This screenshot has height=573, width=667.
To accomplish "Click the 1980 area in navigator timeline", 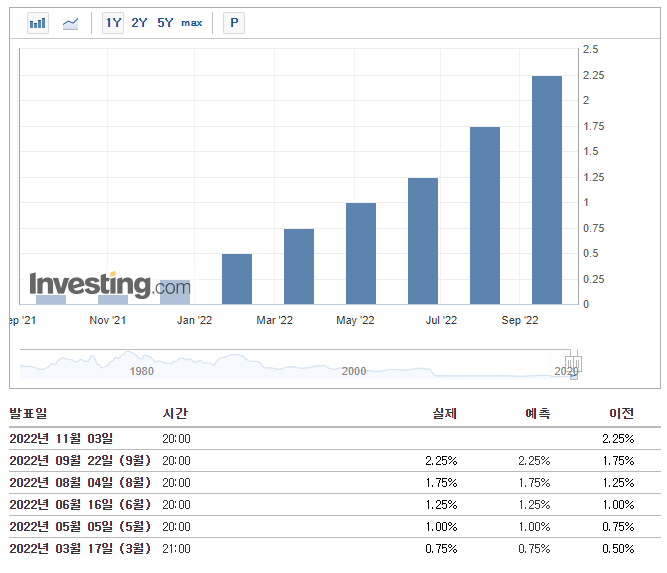I will click(142, 371).
